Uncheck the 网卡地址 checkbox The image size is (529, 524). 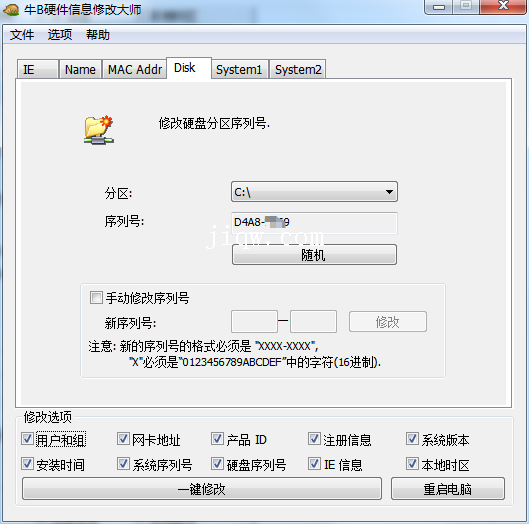pyautogui.click(x=123, y=439)
